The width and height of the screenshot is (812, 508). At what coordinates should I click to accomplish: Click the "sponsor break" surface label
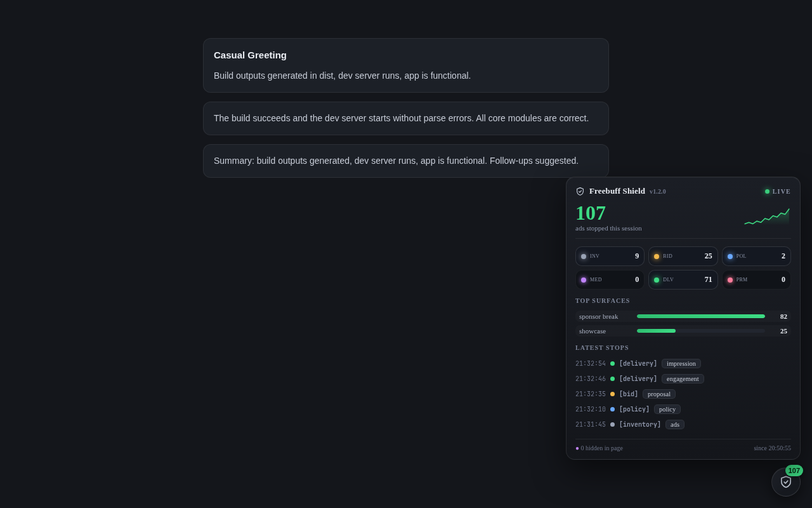tap(598, 316)
